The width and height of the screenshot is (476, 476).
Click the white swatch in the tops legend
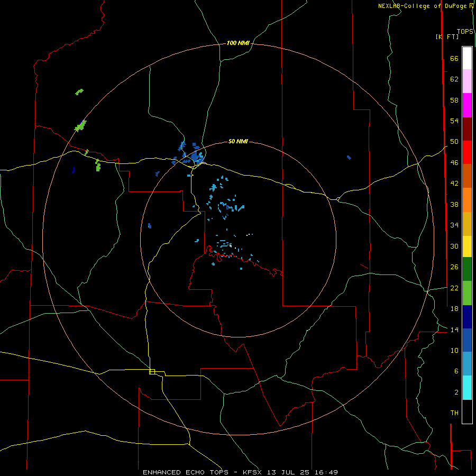tap(467, 58)
